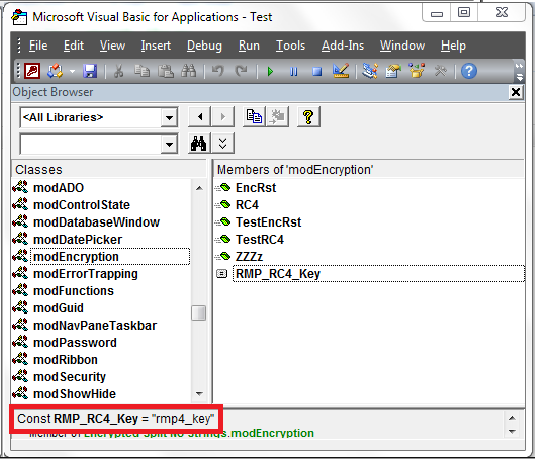
Task: Select modSecurity class
Action: click(x=69, y=377)
